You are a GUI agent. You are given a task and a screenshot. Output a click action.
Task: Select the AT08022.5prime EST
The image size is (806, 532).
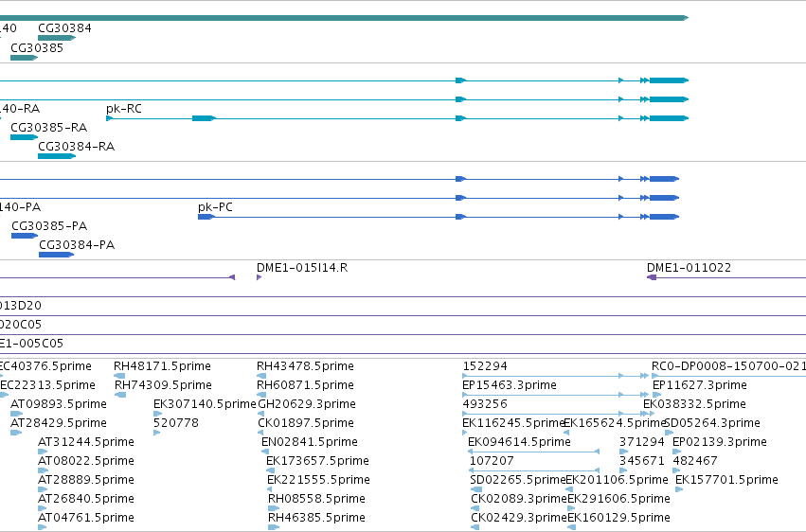(x=44, y=470)
